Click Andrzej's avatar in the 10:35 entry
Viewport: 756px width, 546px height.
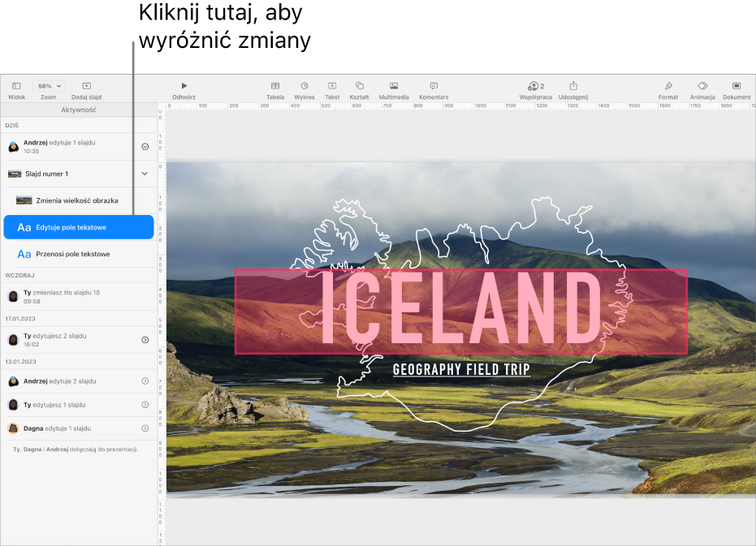14,147
